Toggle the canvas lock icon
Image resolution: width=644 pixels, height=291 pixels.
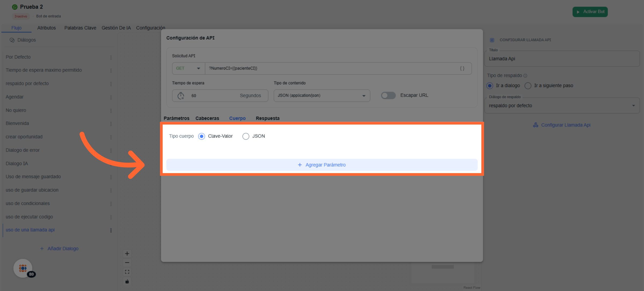click(x=127, y=281)
